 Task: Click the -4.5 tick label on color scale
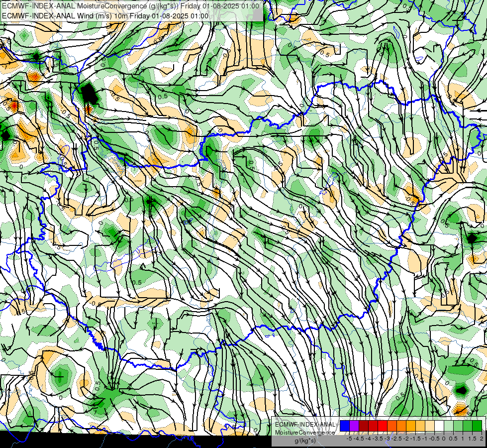click(x=359, y=439)
